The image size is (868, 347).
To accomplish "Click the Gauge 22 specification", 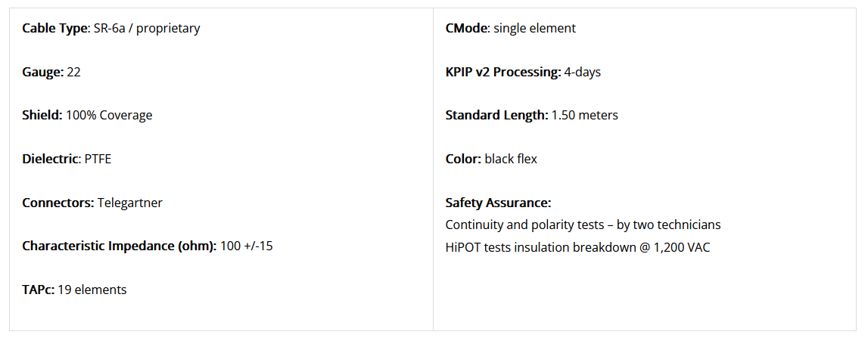I will [51, 72].
